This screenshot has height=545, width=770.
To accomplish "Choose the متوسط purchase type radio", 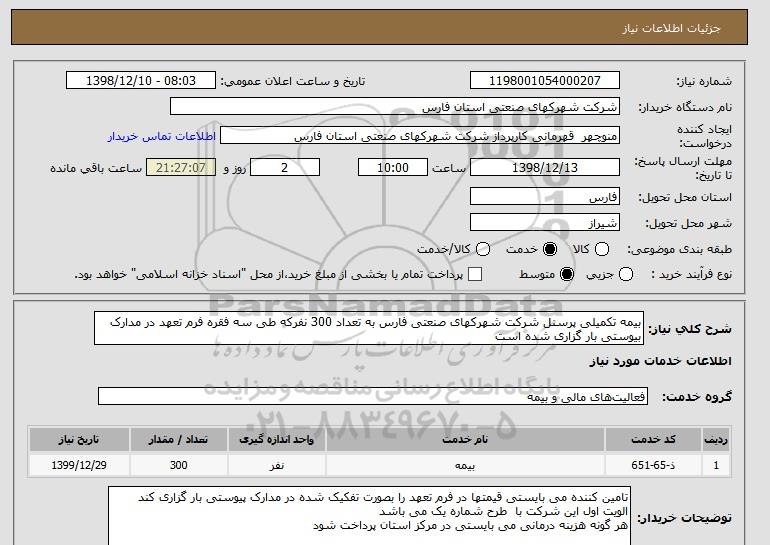I will (567, 274).
